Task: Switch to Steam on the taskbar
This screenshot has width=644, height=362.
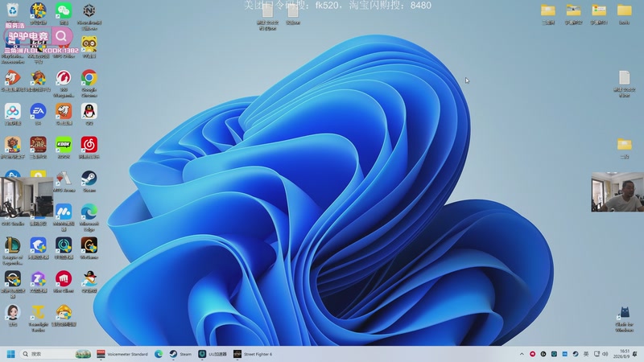Action: (180, 354)
